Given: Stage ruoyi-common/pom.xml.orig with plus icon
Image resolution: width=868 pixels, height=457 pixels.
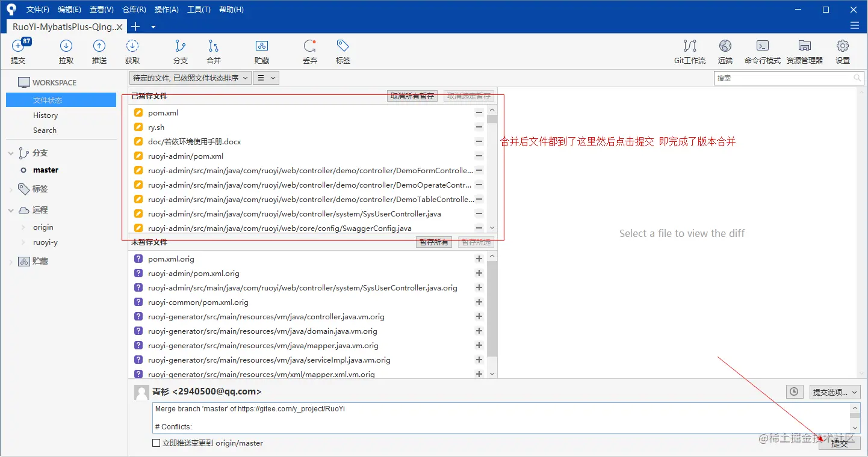Looking at the screenshot, I should coord(479,302).
